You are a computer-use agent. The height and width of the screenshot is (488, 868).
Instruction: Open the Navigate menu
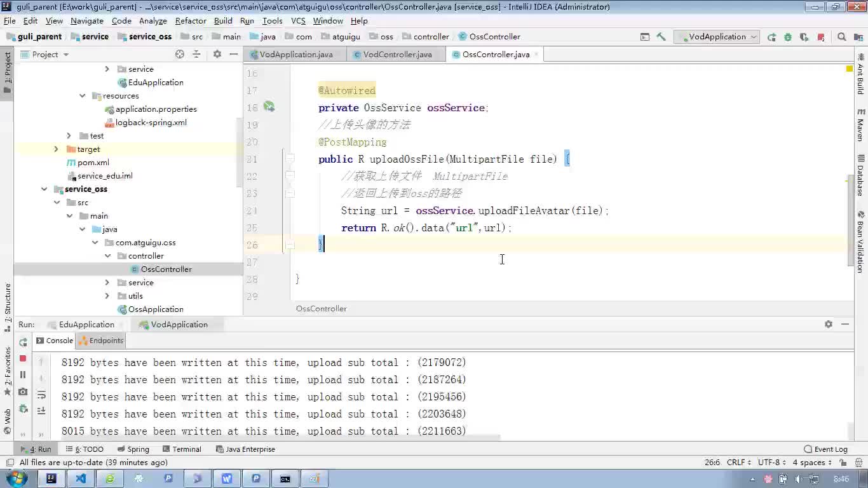pos(87,21)
